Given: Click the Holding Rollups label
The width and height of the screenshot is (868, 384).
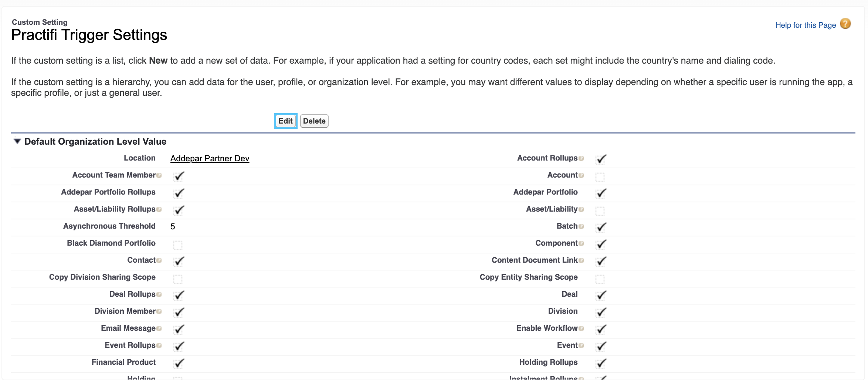Looking at the screenshot, I should click(x=548, y=362).
